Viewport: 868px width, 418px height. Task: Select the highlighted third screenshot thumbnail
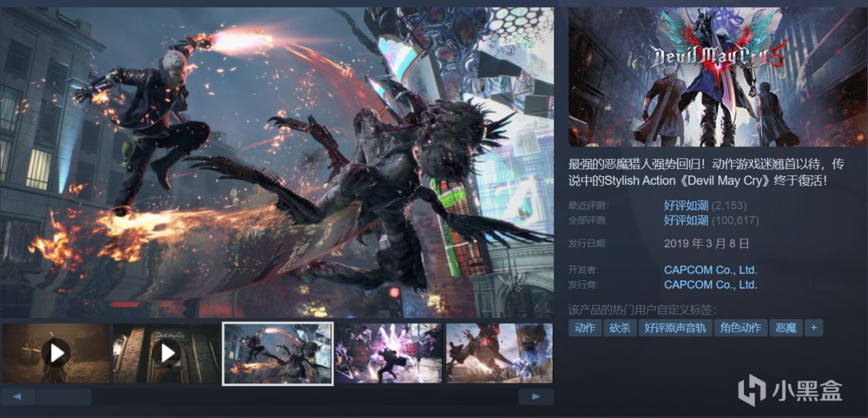tap(278, 353)
